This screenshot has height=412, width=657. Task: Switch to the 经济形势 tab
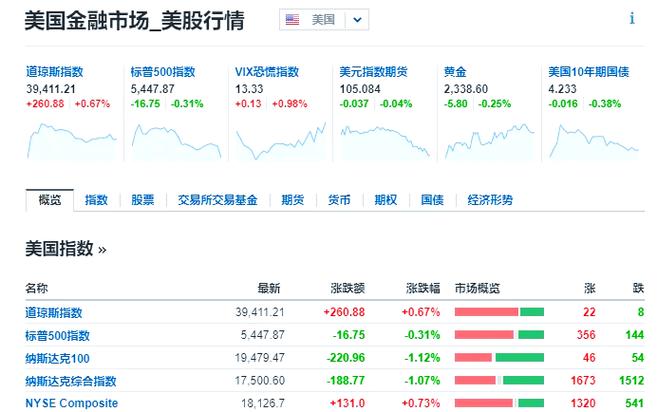(490, 200)
